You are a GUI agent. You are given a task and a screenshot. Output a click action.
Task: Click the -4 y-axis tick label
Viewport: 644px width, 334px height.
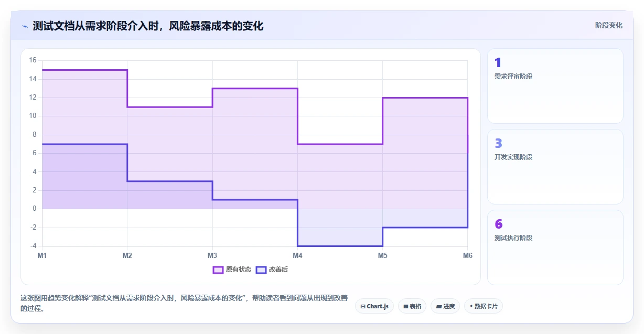(33, 246)
